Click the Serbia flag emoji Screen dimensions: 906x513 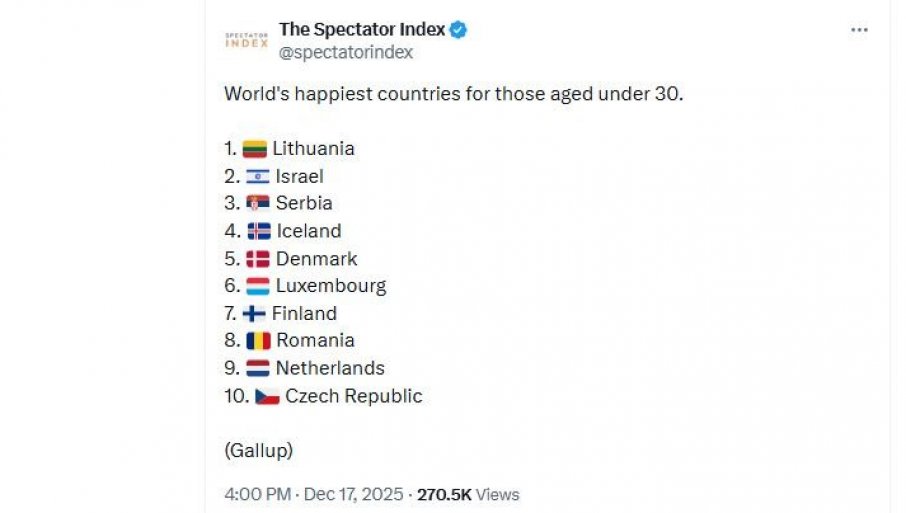point(257,204)
